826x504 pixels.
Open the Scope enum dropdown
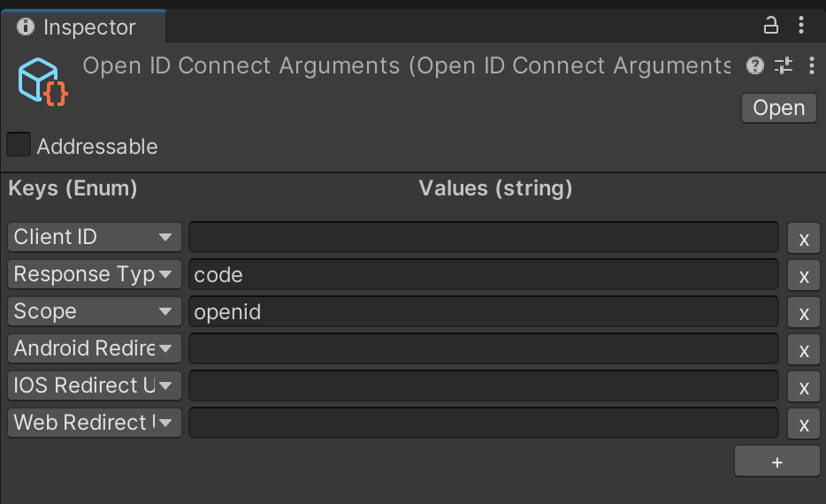pyautogui.click(x=95, y=311)
